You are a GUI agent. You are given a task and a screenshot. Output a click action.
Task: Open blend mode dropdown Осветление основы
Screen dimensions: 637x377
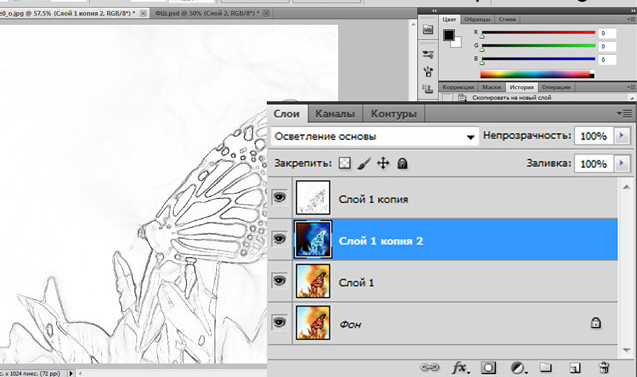pos(374,136)
